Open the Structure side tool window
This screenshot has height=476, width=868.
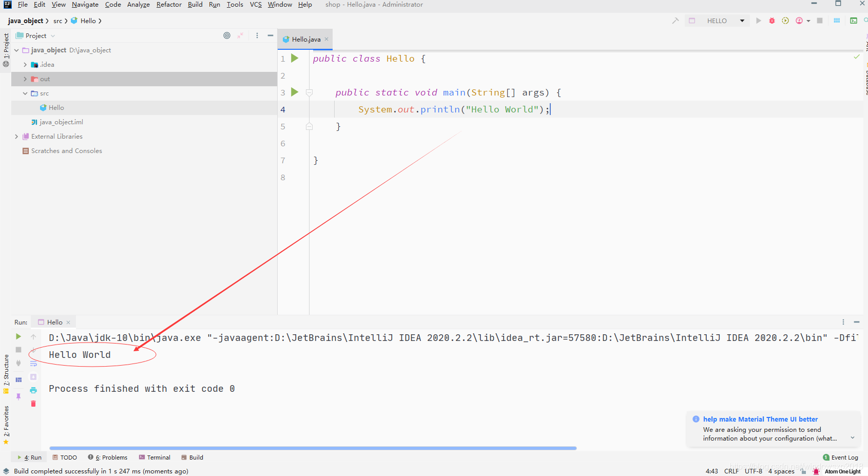(x=6, y=374)
